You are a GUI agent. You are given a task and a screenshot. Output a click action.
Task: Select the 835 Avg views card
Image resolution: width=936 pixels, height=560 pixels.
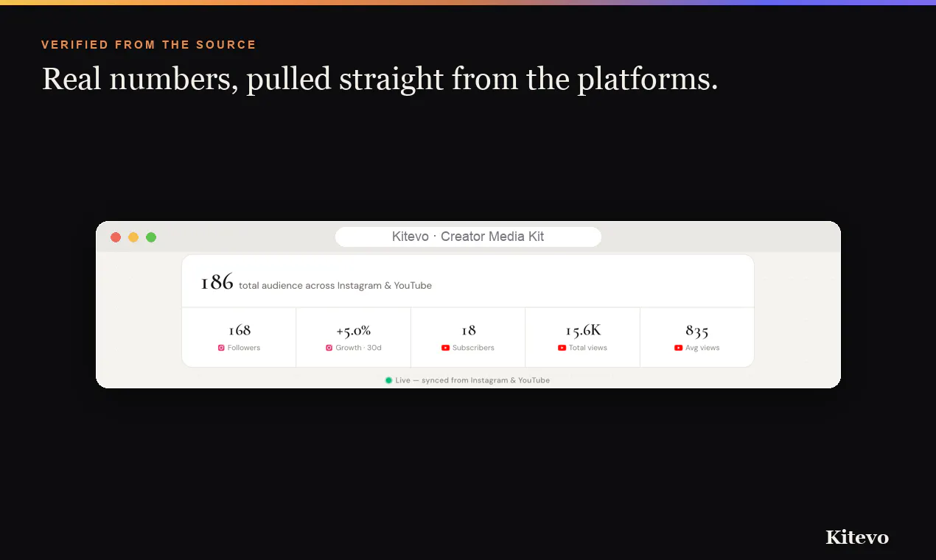(697, 337)
